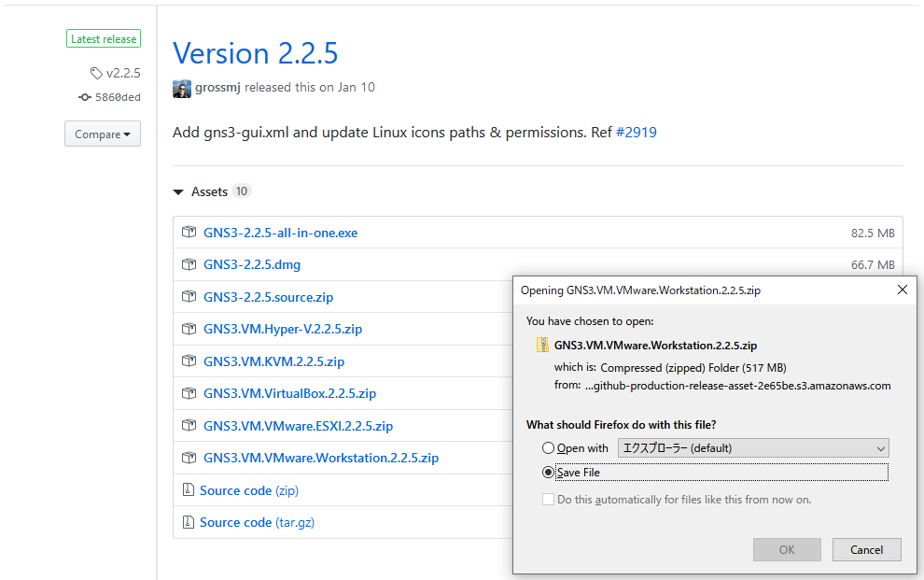Download Source code (zip)
924x580 pixels.
coord(249,490)
